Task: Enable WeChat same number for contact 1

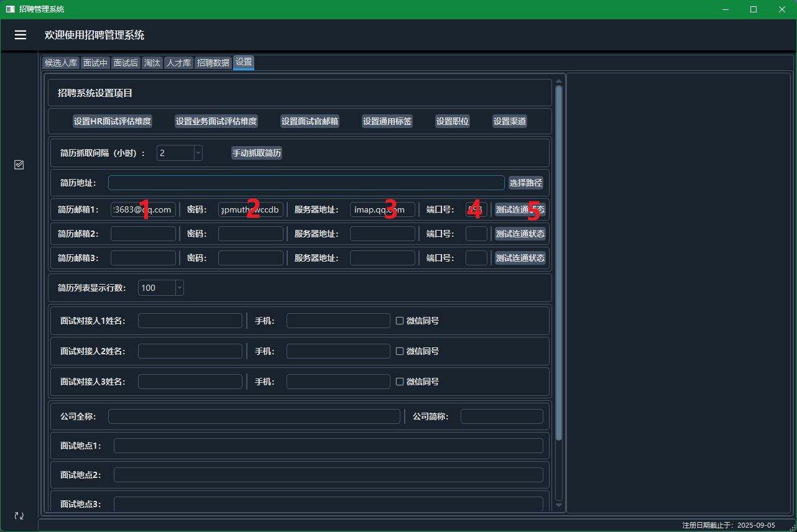Action: click(400, 321)
